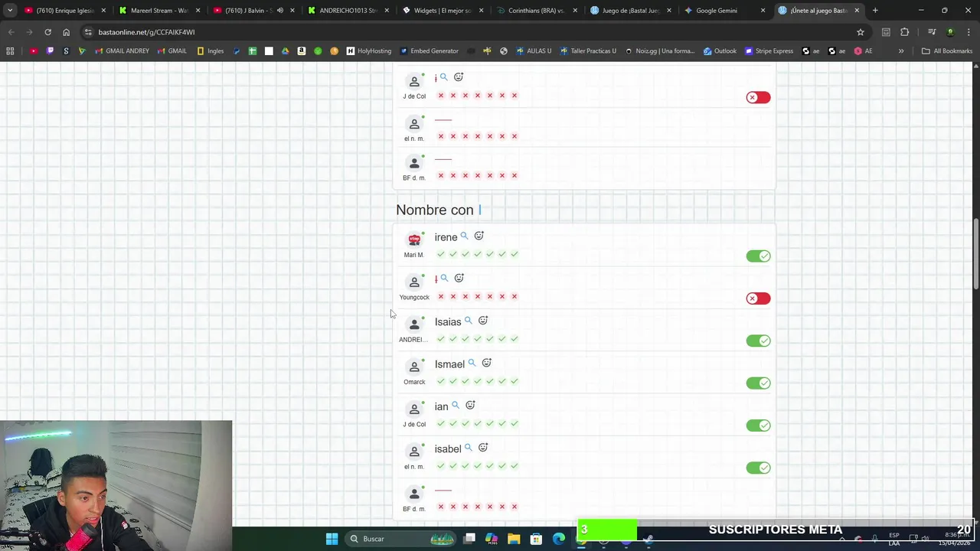Click the browser vertical scrollbar thumb
The width and height of the screenshot is (980, 551).
(976, 254)
